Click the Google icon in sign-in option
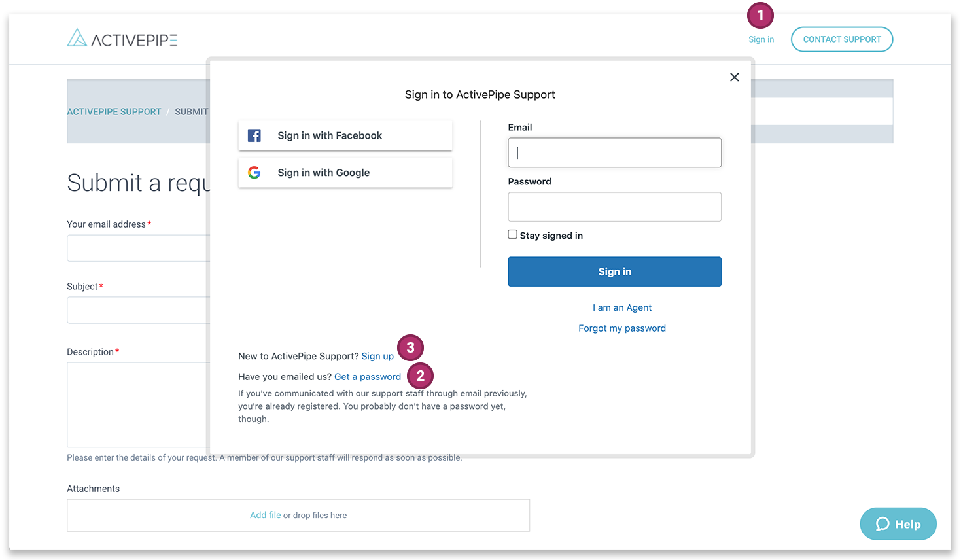Image resolution: width=961 pixels, height=560 pixels. (254, 172)
